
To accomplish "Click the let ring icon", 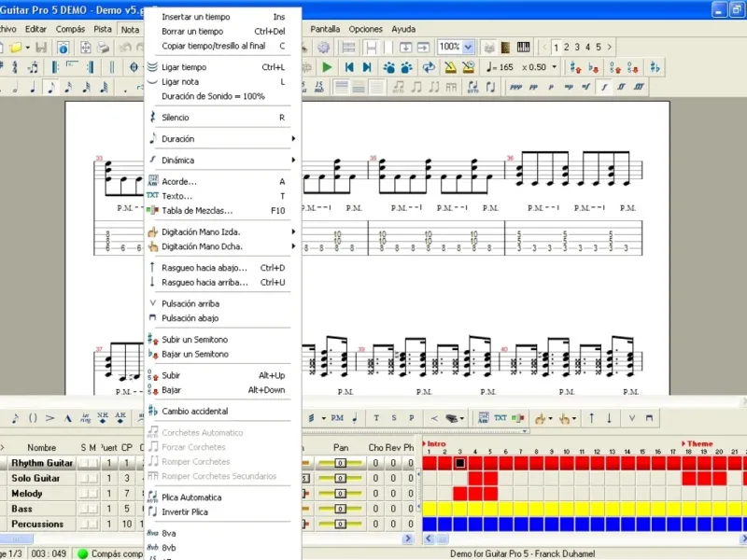I will [85, 418].
